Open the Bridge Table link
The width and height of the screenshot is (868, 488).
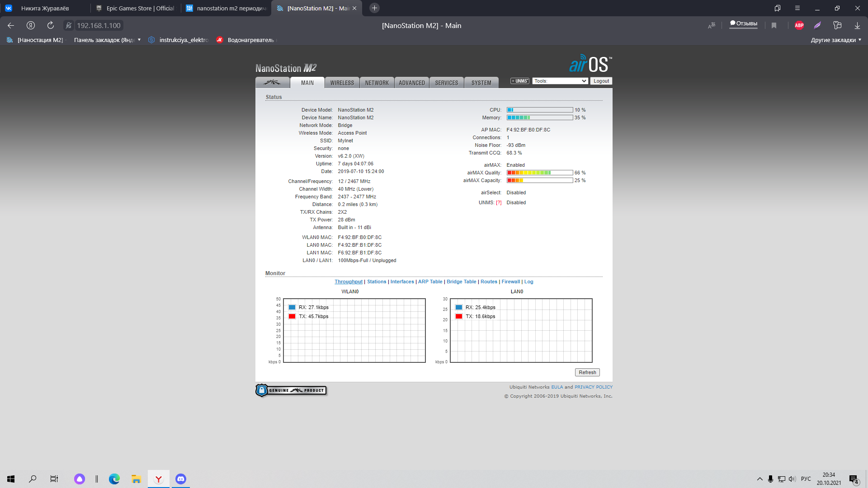[x=462, y=282]
